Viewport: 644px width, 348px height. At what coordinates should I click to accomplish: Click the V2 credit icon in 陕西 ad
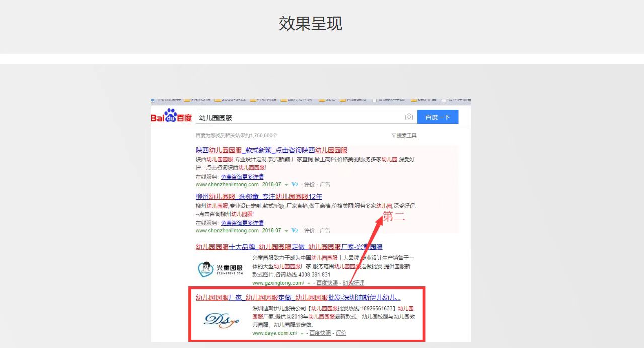pyautogui.click(x=295, y=185)
